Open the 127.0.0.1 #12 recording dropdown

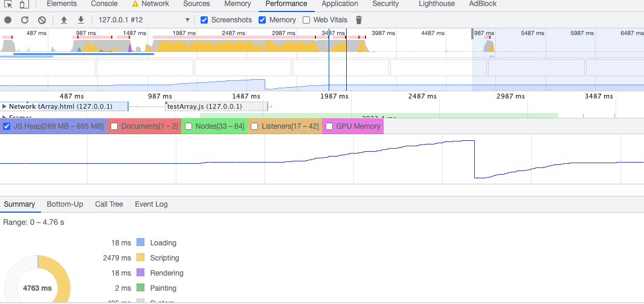(x=144, y=20)
